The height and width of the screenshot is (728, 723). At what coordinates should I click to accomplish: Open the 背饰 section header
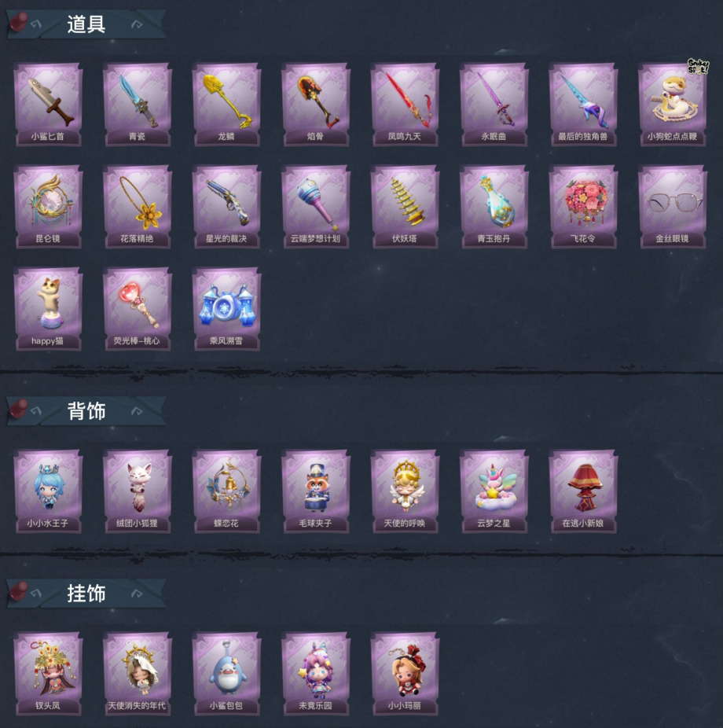click(86, 411)
